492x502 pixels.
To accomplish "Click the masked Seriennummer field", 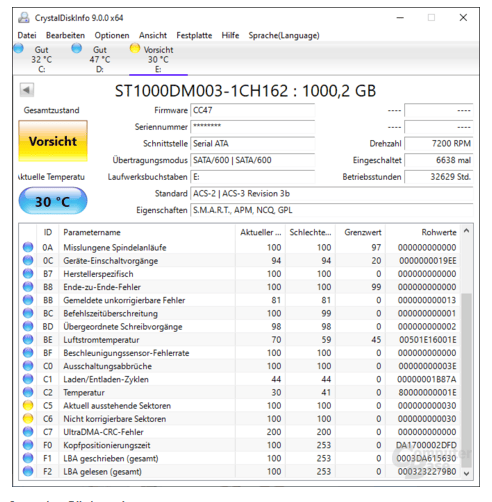I will (252, 127).
